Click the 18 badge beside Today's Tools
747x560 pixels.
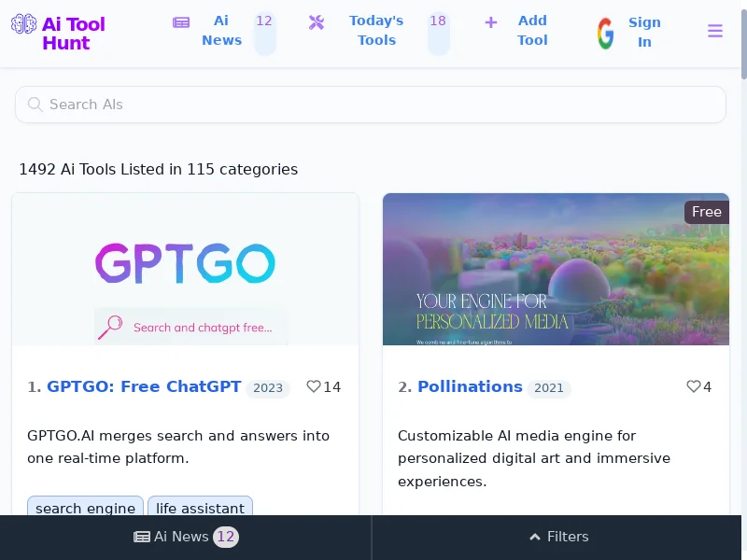(438, 32)
